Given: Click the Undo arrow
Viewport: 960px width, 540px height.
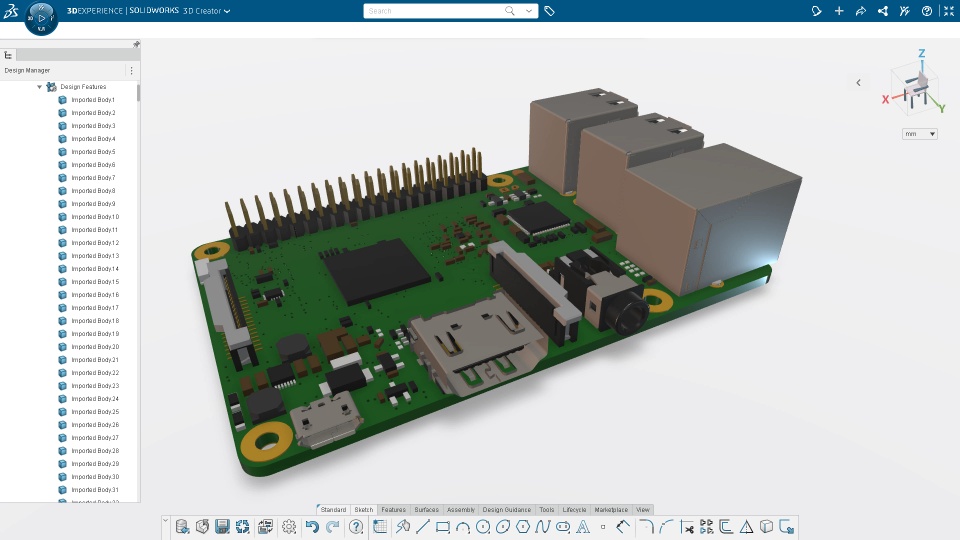Looking at the screenshot, I should pos(312,527).
